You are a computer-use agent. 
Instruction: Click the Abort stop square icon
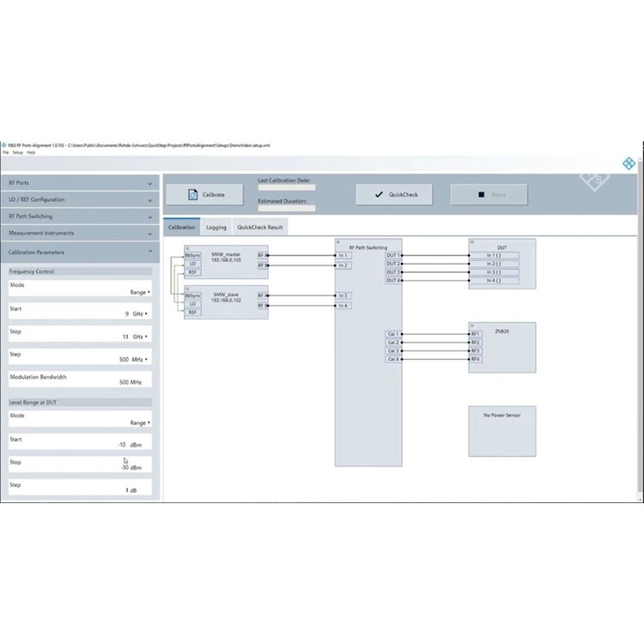[482, 195]
